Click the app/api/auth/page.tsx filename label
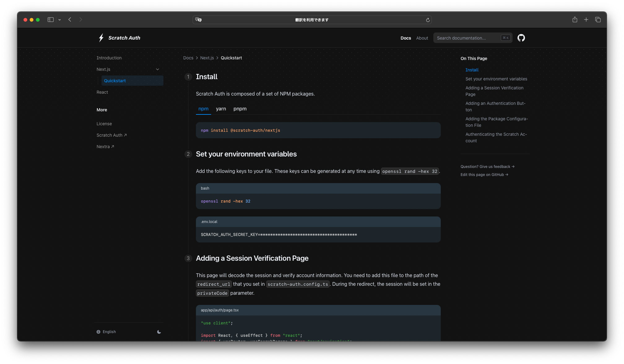624x364 pixels. (x=220, y=310)
